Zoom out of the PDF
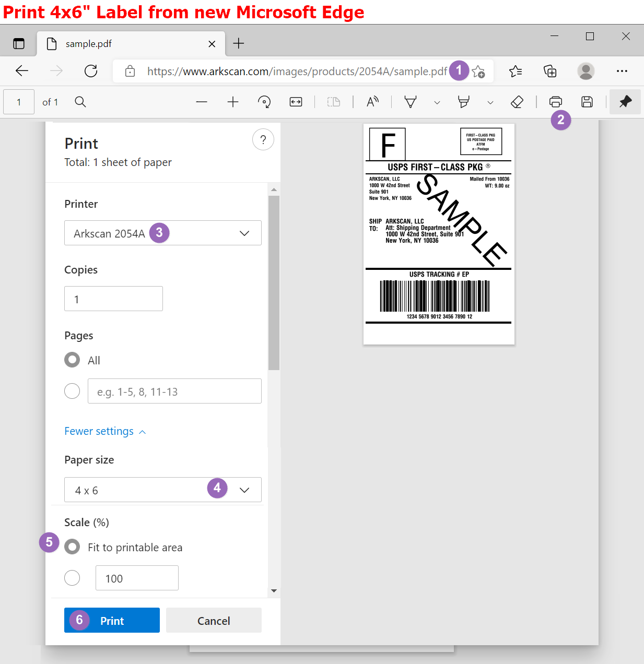The image size is (644, 664). 202,102
